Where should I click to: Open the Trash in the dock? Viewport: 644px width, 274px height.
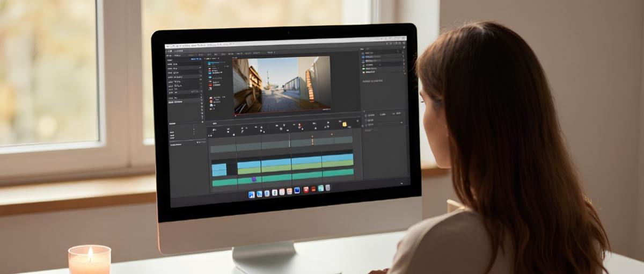tap(327, 188)
